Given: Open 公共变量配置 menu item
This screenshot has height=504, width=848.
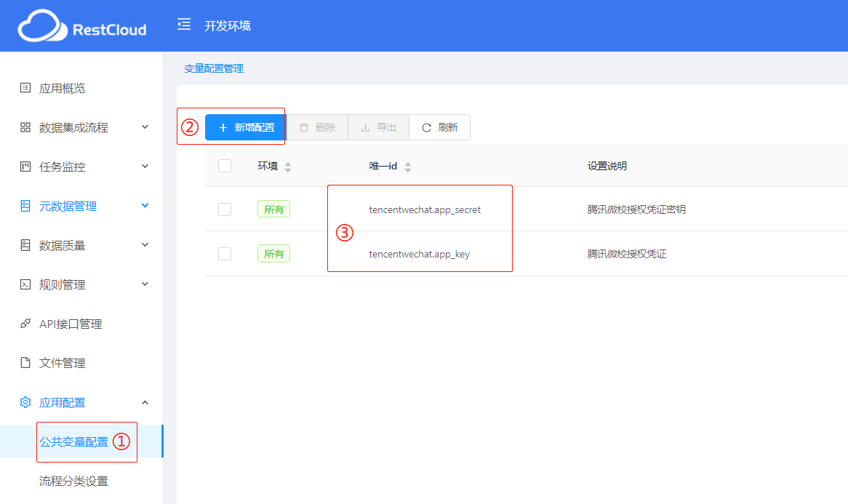Looking at the screenshot, I should point(73,441).
